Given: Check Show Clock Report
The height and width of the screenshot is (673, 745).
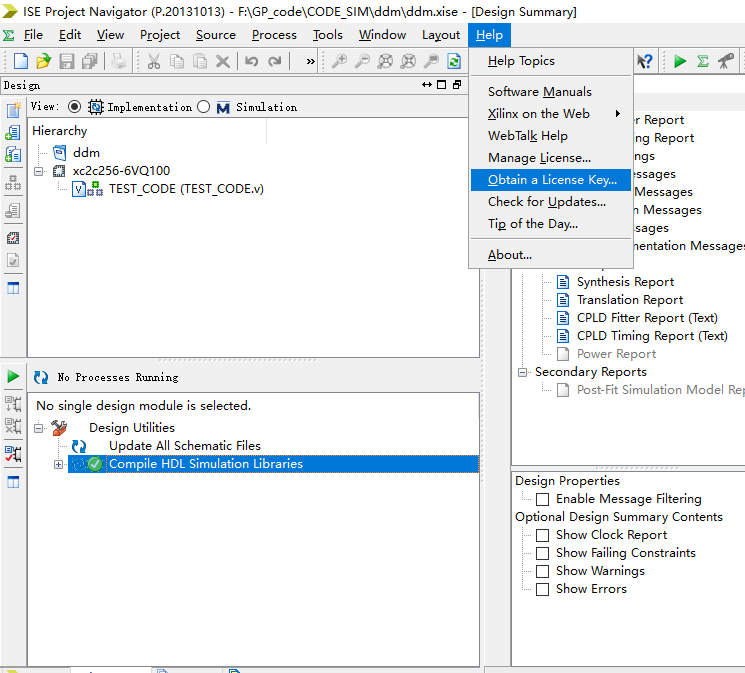Looking at the screenshot, I should (x=542, y=535).
